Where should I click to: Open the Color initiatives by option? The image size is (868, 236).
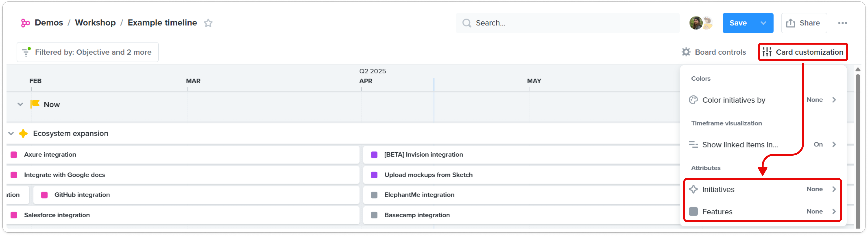click(x=763, y=100)
